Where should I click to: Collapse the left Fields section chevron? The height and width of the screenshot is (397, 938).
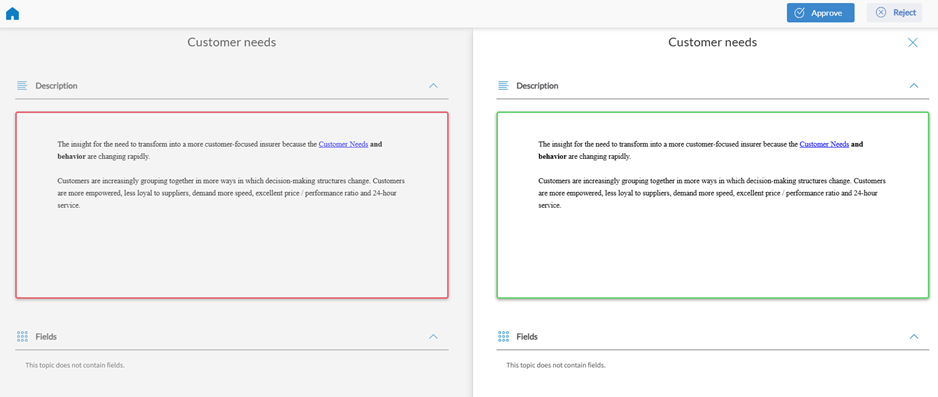point(434,337)
